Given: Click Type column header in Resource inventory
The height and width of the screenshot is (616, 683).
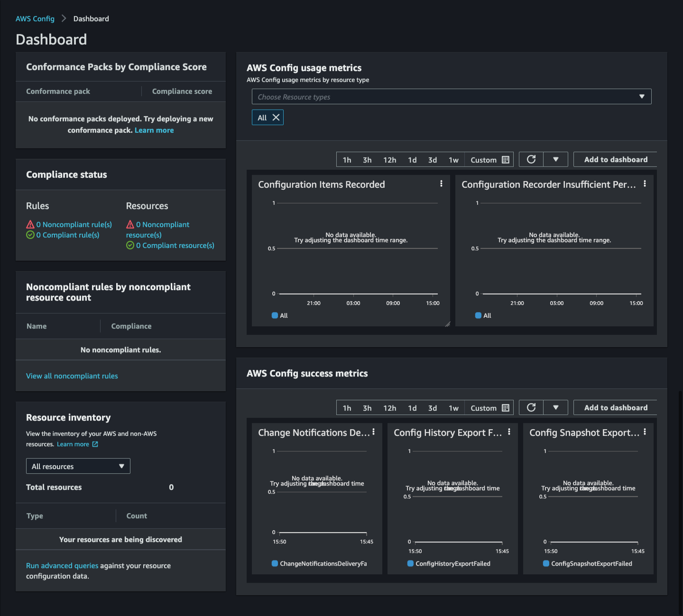Looking at the screenshot, I should point(35,515).
